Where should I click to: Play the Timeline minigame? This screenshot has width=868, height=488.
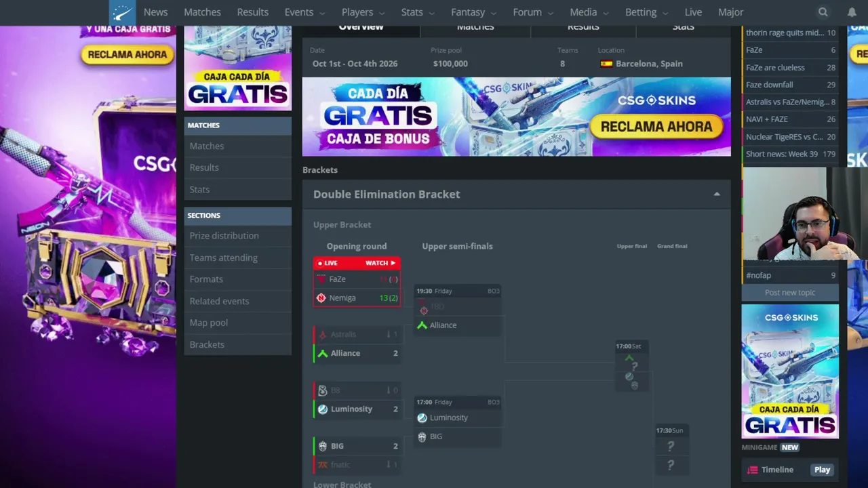[x=822, y=470]
